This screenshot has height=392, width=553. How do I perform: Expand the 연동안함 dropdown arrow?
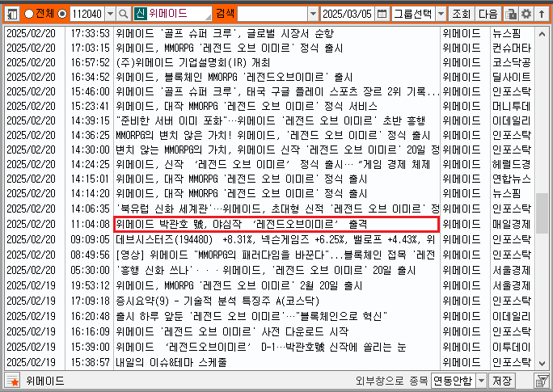click(481, 381)
